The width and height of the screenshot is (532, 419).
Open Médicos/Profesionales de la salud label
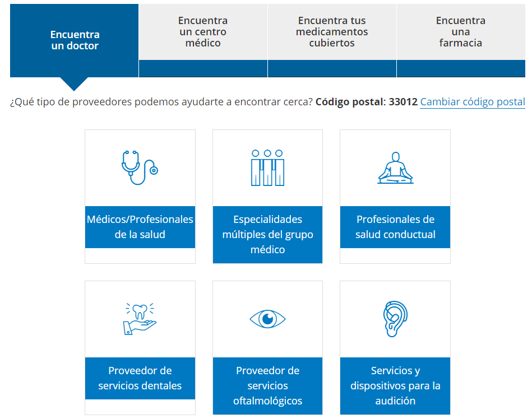(x=140, y=227)
